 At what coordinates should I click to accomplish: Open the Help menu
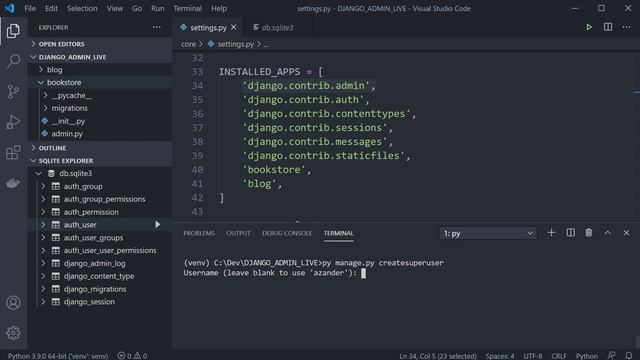tap(219, 8)
